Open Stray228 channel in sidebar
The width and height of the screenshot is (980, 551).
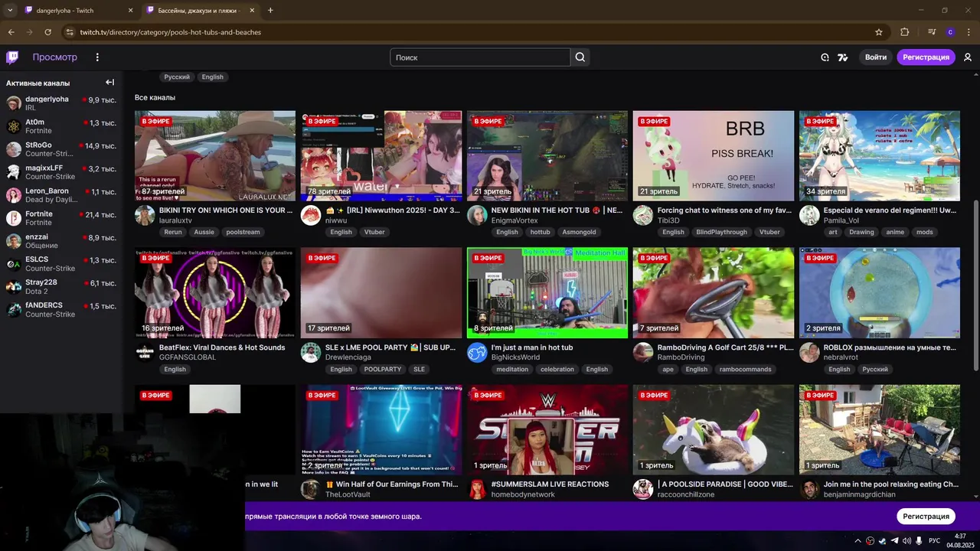point(60,286)
